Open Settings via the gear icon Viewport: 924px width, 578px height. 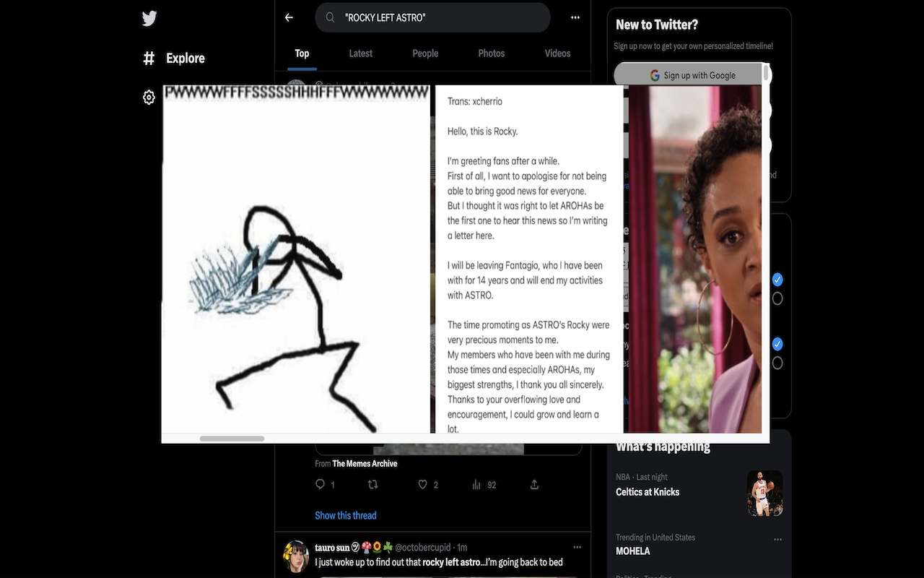coord(149,98)
